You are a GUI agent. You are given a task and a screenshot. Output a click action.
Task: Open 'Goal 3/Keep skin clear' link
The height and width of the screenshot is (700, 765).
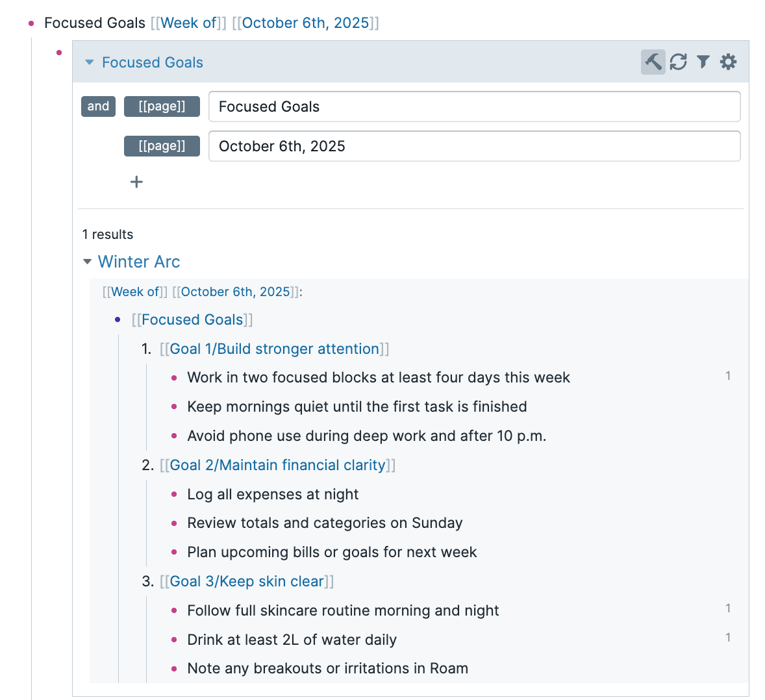pos(247,581)
